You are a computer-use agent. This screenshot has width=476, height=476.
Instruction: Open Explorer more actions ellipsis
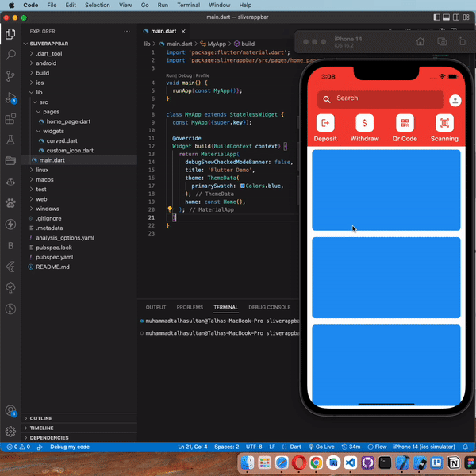click(x=127, y=31)
